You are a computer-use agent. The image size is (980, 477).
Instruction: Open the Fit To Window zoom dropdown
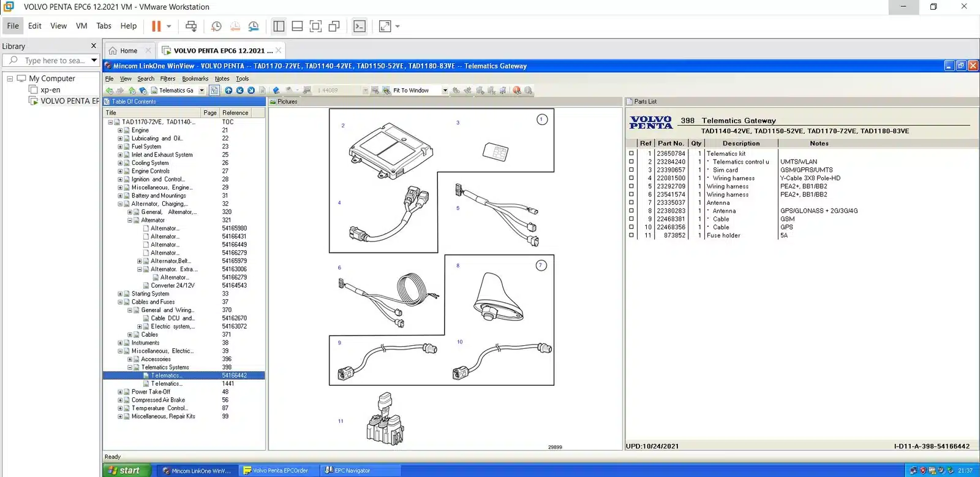(445, 90)
